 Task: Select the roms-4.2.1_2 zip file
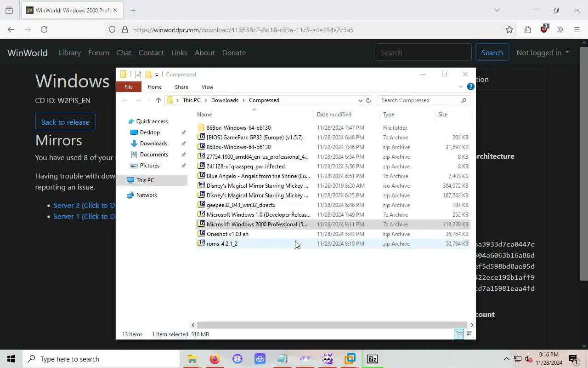coord(333,244)
